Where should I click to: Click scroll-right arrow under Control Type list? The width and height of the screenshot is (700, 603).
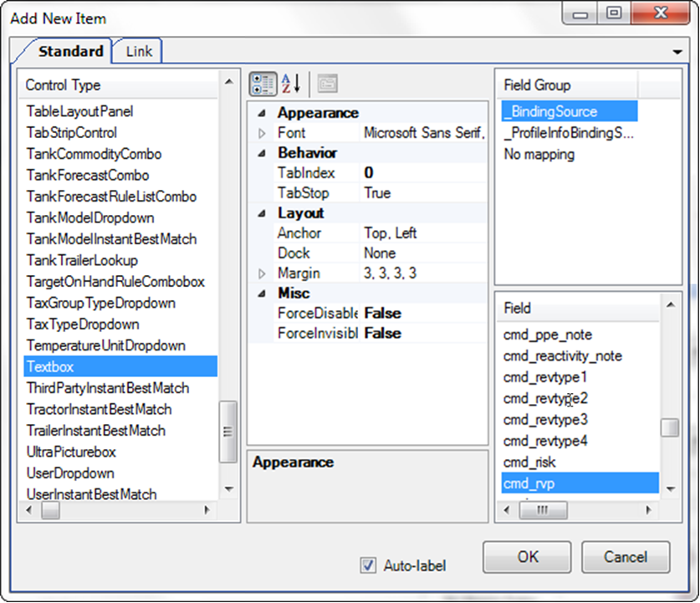click(207, 509)
